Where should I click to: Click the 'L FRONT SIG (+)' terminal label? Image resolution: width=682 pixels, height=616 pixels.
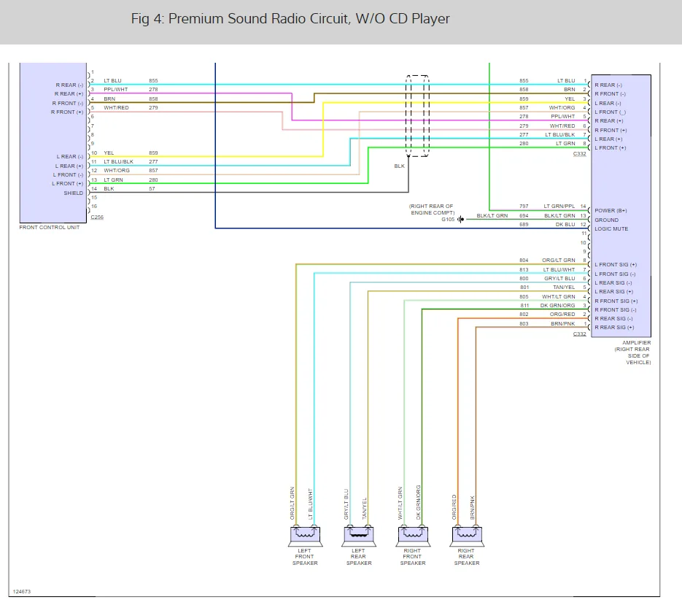click(x=616, y=265)
